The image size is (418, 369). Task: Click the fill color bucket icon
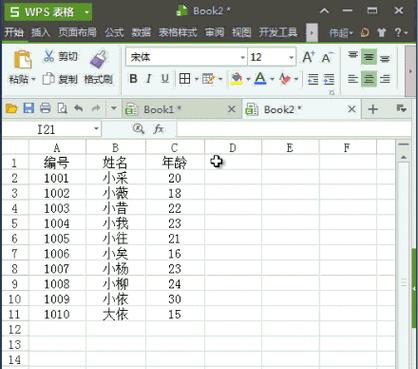tap(237, 79)
